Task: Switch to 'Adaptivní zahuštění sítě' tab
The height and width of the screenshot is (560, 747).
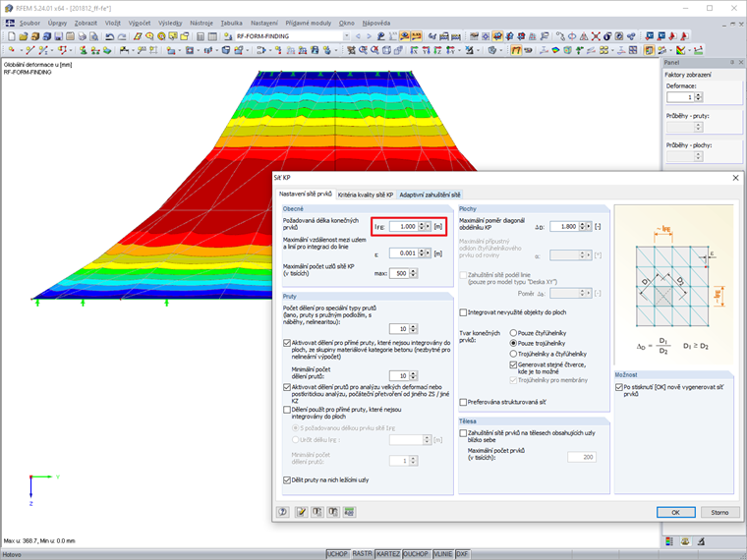Action: (430, 195)
